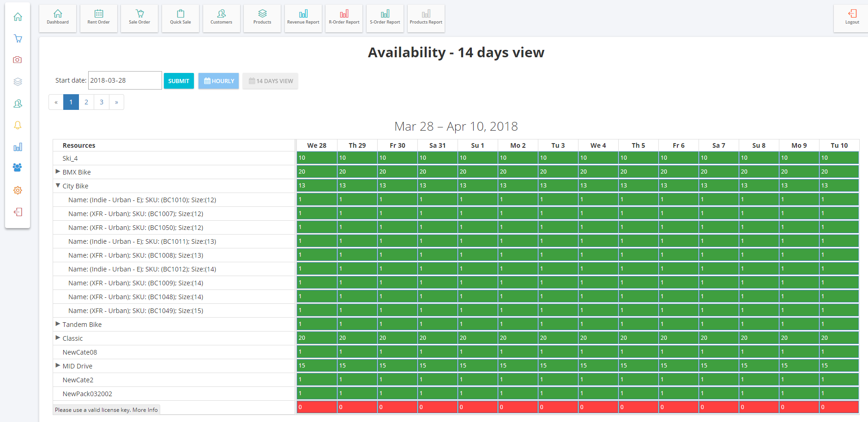The image size is (868, 422).
Task: Go to page 3 of availability
Action: [102, 102]
